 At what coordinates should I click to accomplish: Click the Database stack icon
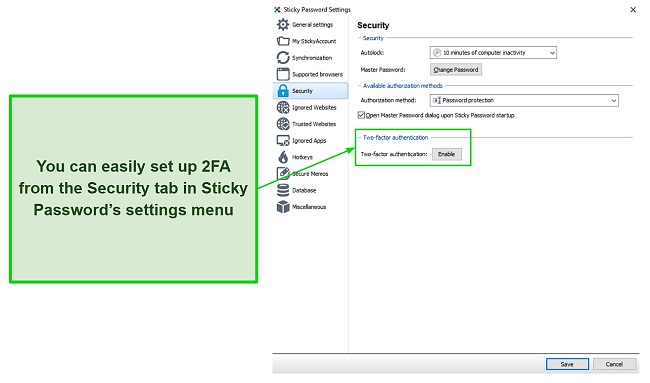click(283, 190)
